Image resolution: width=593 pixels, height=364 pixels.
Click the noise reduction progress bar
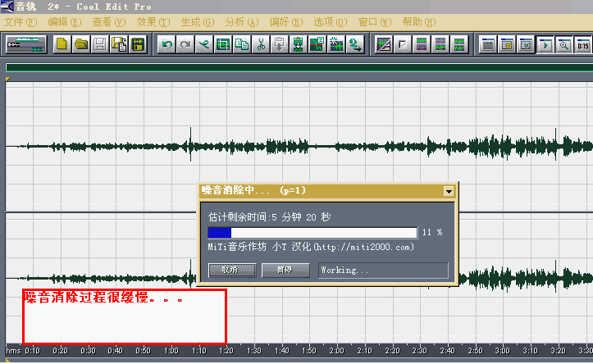pyautogui.click(x=312, y=233)
